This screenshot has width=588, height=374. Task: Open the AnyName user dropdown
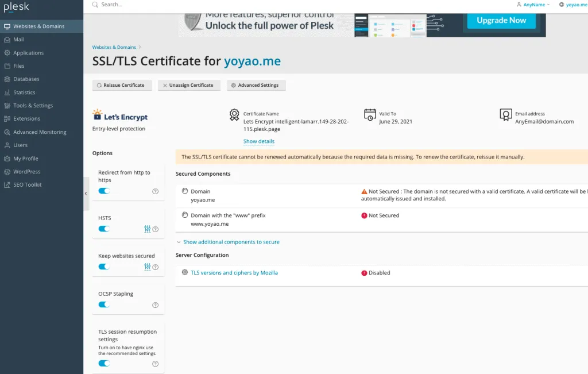(531, 5)
